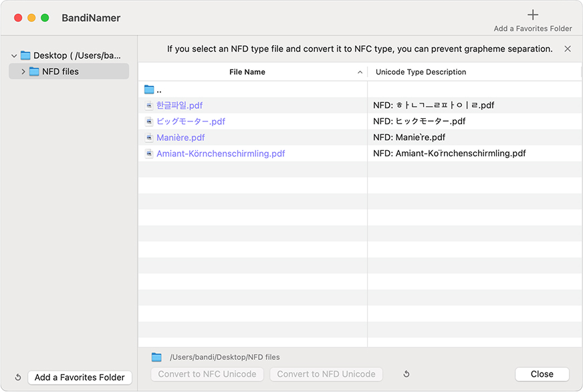Select Desktop folder in sidebar tree
Screen dimensions: 583x392
pos(74,55)
